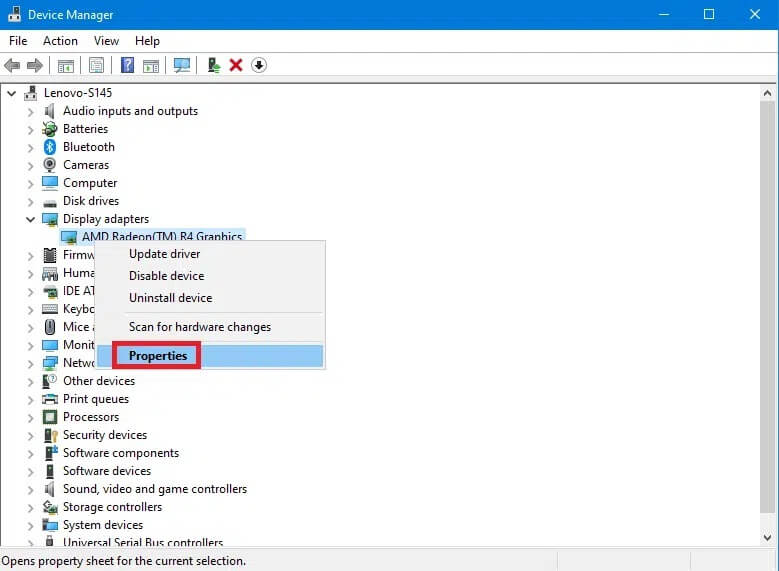Click the blue Help question mark toolbar icon
Screen dimensions: 779x571
127,66
